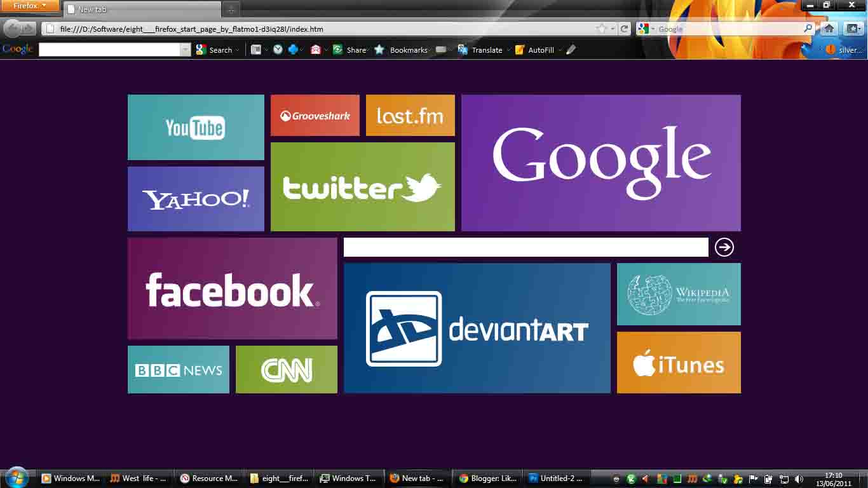The image size is (868, 488).
Task: Open the Firefox application menu
Action: [x=30, y=6]
